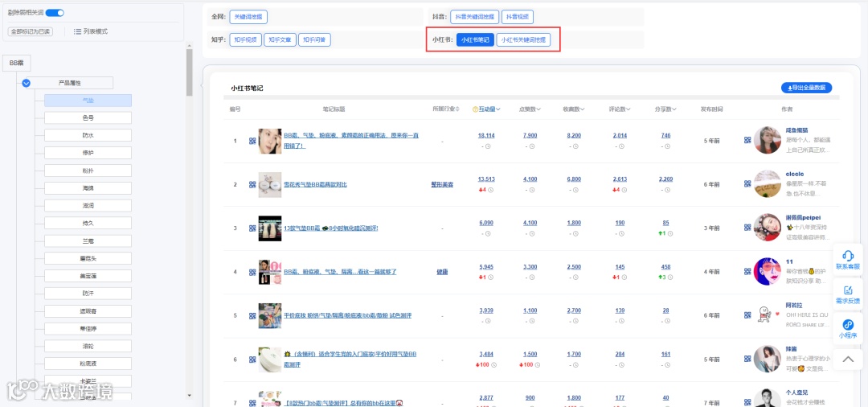The image size is (868, 407).
Task: Open QR code icon for note row 2
Action: coord(252,184)
